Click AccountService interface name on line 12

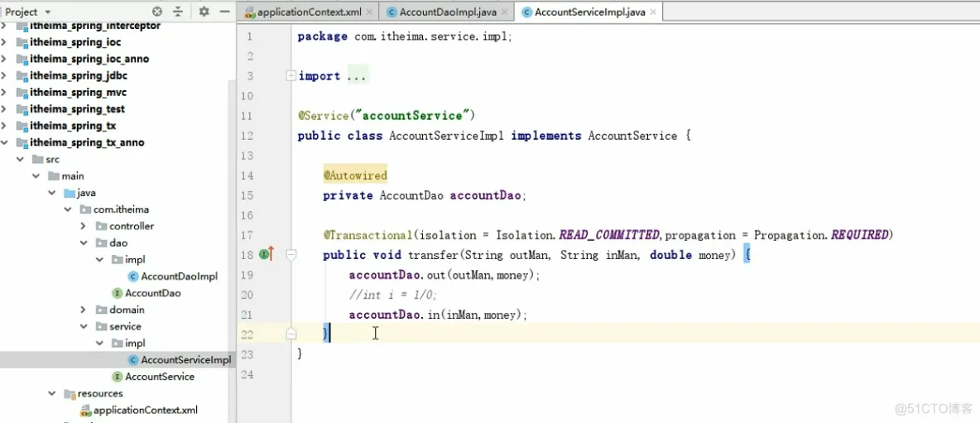click(x=632, y=136)
